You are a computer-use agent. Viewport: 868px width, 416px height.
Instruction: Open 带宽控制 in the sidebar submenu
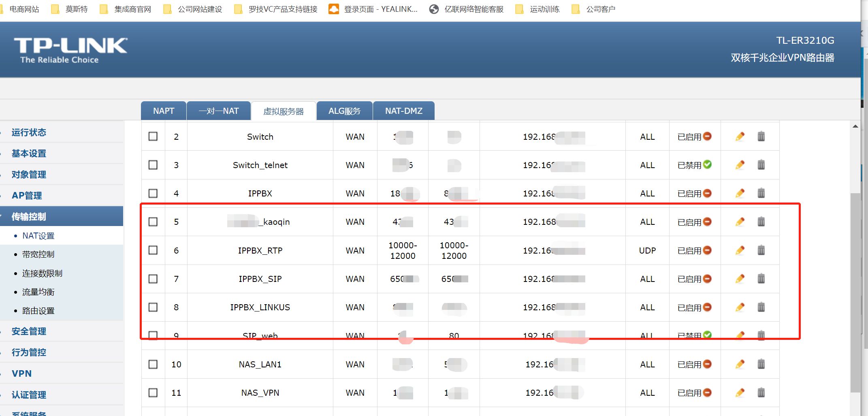[38, 254]
